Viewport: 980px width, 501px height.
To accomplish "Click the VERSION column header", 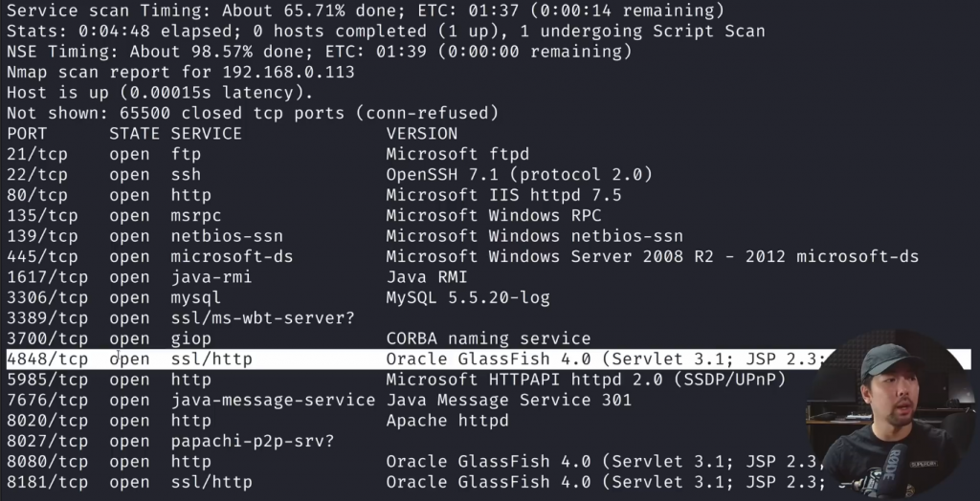I will click(x=422, y=134).
